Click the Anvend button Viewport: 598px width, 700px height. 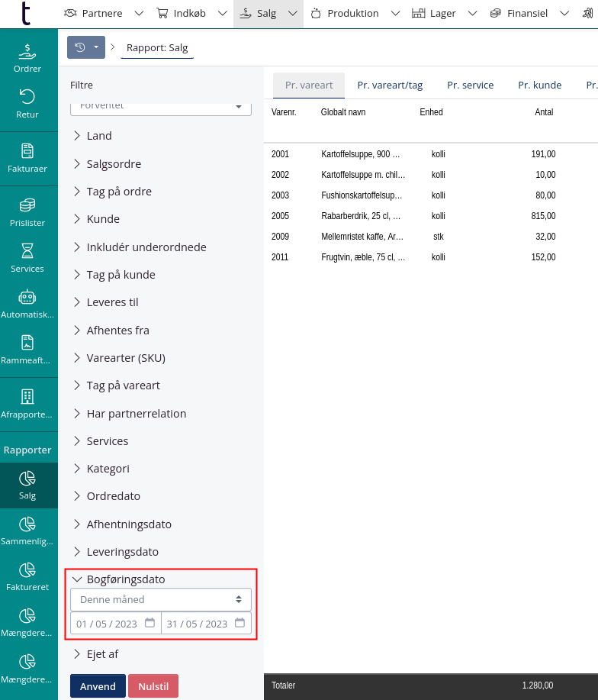[x=98, y=686]
